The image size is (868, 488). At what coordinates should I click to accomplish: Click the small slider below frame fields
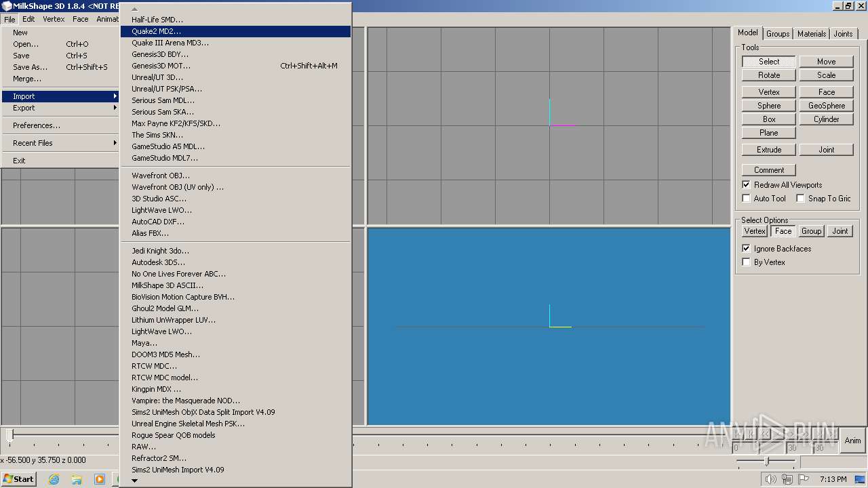pyautogui.click(x=766, y=462)
